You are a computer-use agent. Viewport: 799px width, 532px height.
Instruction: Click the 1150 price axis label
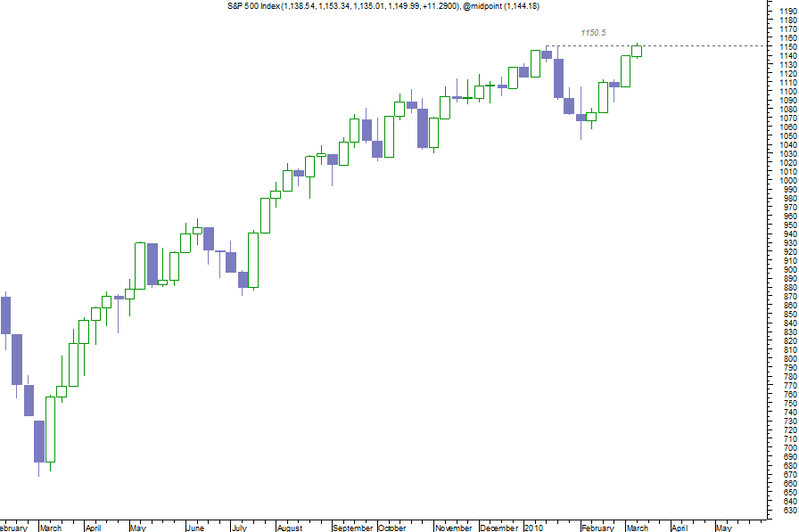(x=788, y=47)
